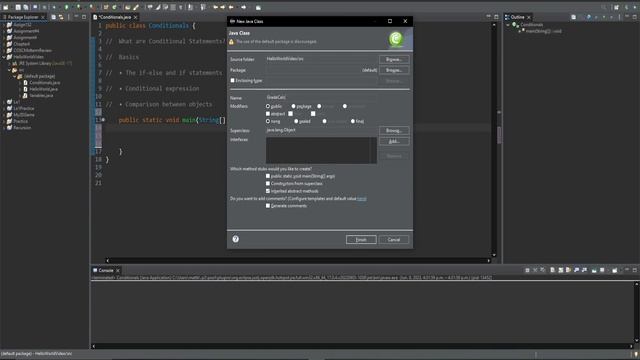Click the Last Edit Location arrow in the toolbar

coord(215,7)
